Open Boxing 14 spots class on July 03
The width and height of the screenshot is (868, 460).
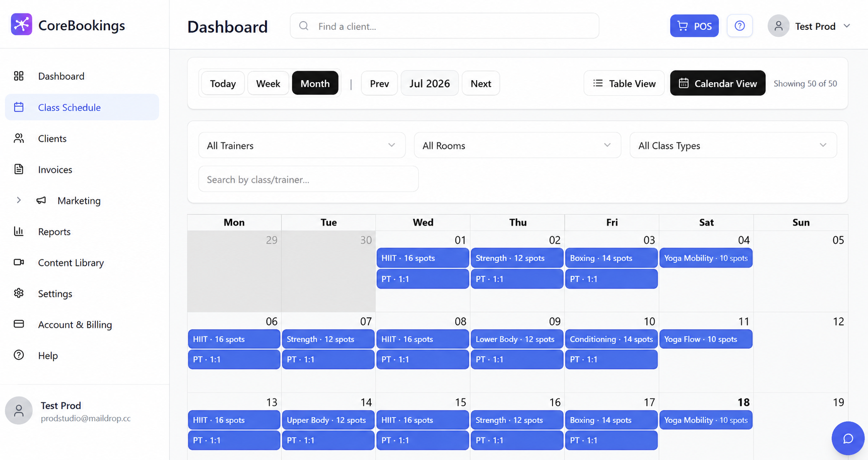pos(612,258)
